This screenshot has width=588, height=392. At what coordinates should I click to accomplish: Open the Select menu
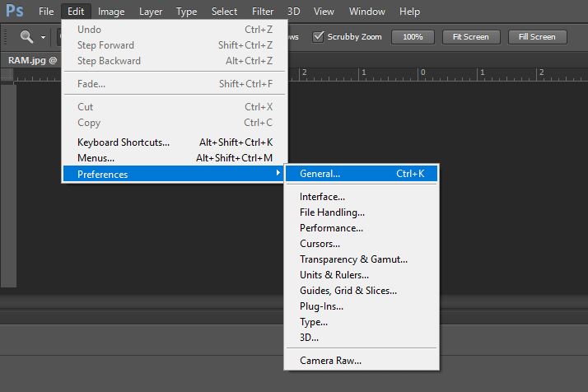(x=224, y=12)
